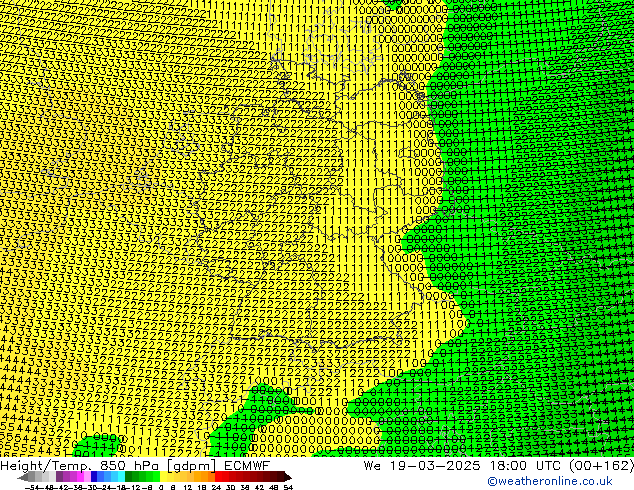Pick the bright red legend swatch
This screenshot has height=490, width=634.
[x=218, y=477]
